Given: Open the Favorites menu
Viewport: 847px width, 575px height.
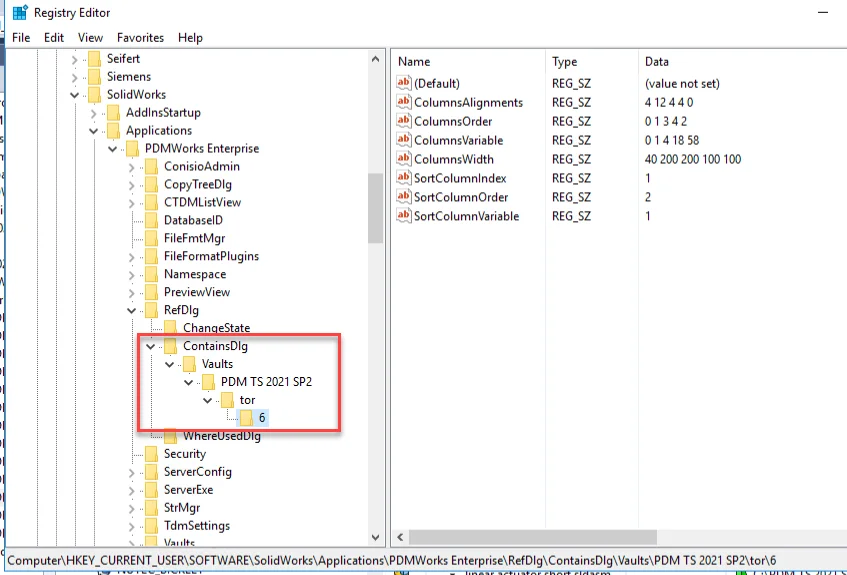Looking at the screenshot, I should click(x=140, y=38).
